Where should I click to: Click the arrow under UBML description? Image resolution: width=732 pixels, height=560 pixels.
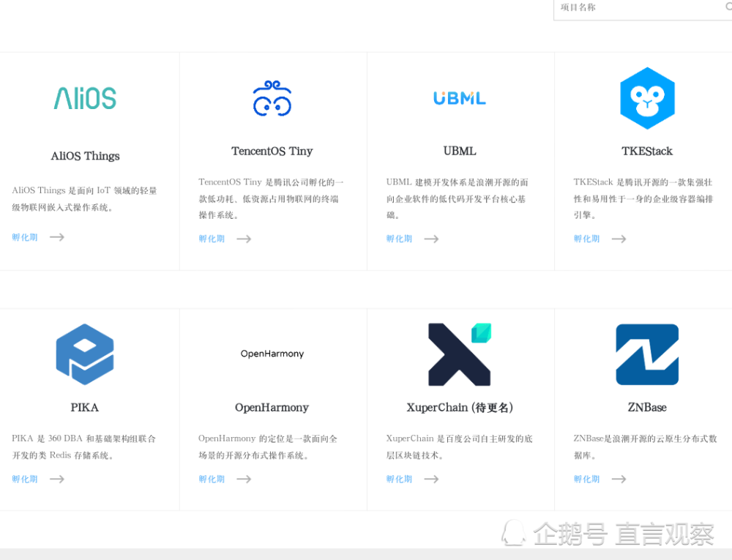coord(431,239)
